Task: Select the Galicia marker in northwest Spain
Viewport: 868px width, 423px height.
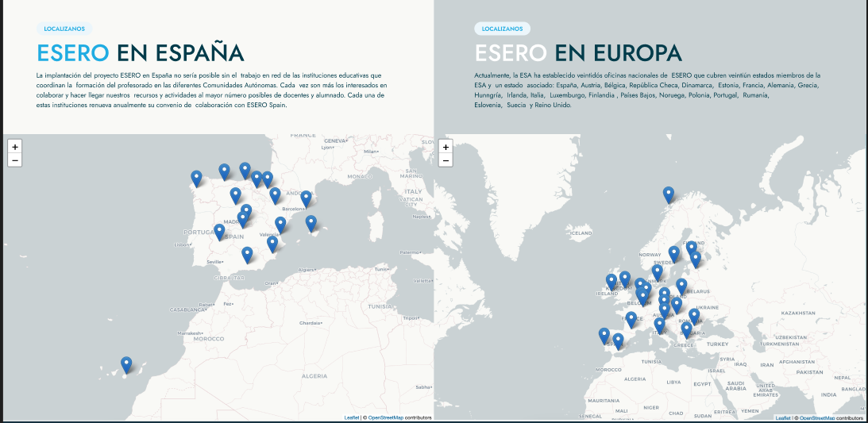Action: (x=196, y=179)
